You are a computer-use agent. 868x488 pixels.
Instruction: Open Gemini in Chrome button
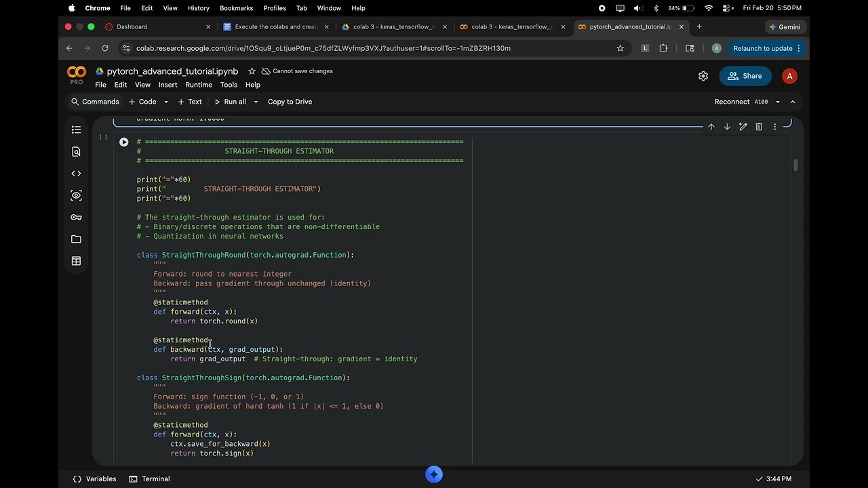(785, 26)
